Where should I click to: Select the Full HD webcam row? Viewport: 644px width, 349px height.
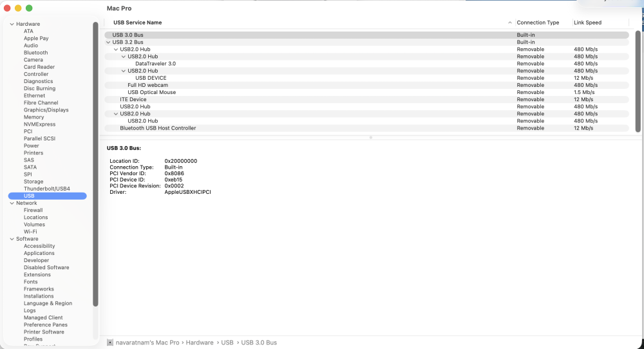coord(366,85)
